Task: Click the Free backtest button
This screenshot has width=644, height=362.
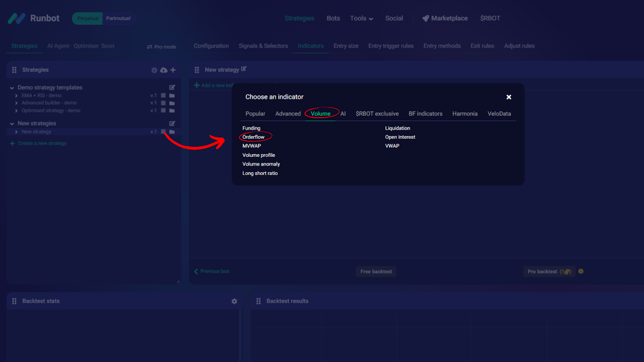Action: (x=376, y=271)
